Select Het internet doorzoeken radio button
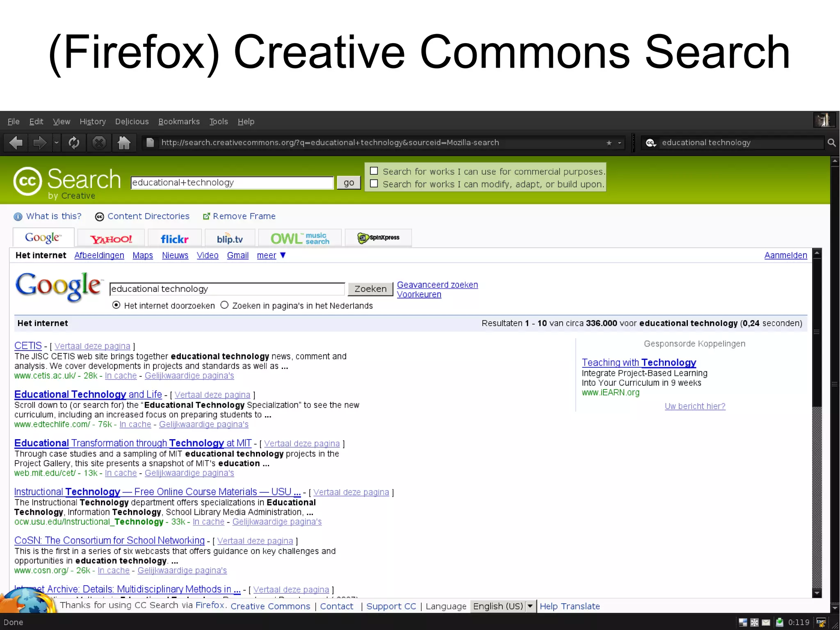Screen dimensions: 840x630 [116, 305]
